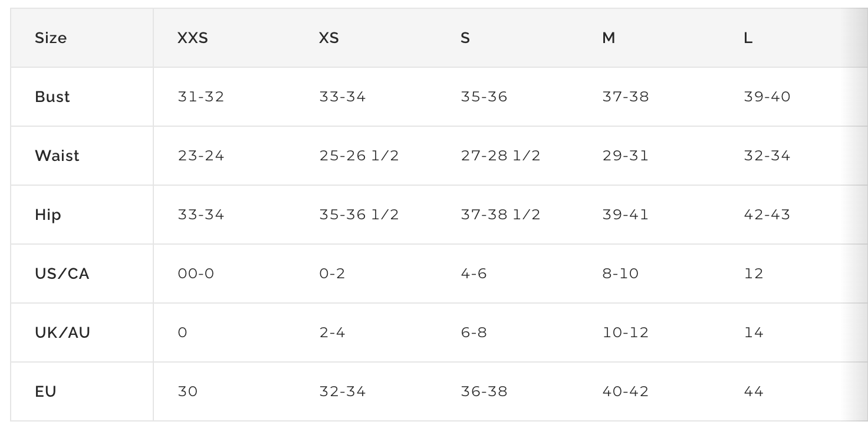The width and height of the screenshot is (868, 428).
Task: Click the M waist measurement 29-31
Action: point(625,156)
